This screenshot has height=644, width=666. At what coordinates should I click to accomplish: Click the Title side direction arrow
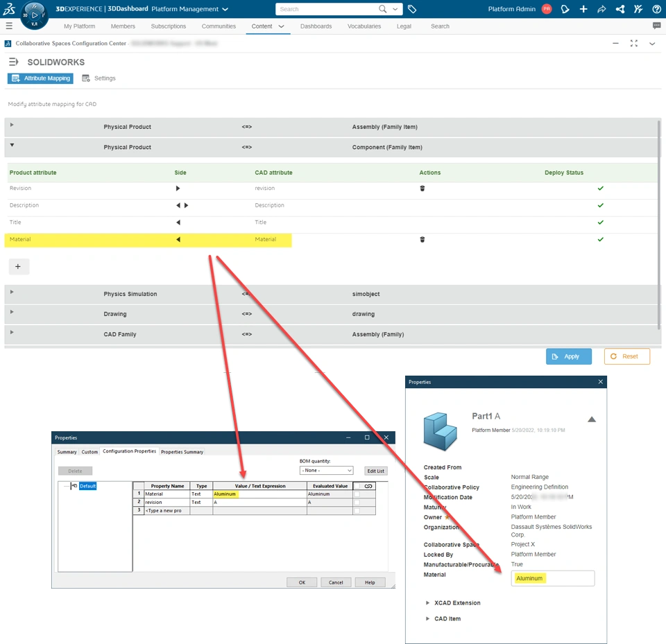tap(178, 222)
